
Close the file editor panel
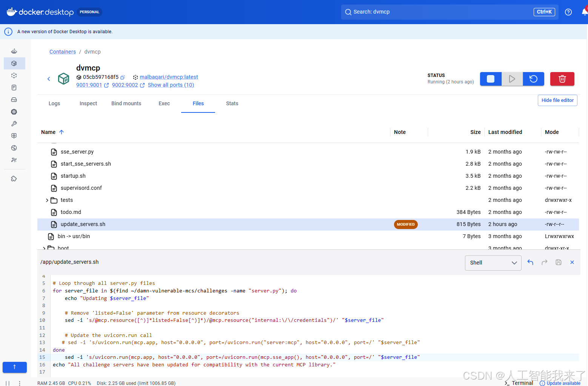coord(572,262)
